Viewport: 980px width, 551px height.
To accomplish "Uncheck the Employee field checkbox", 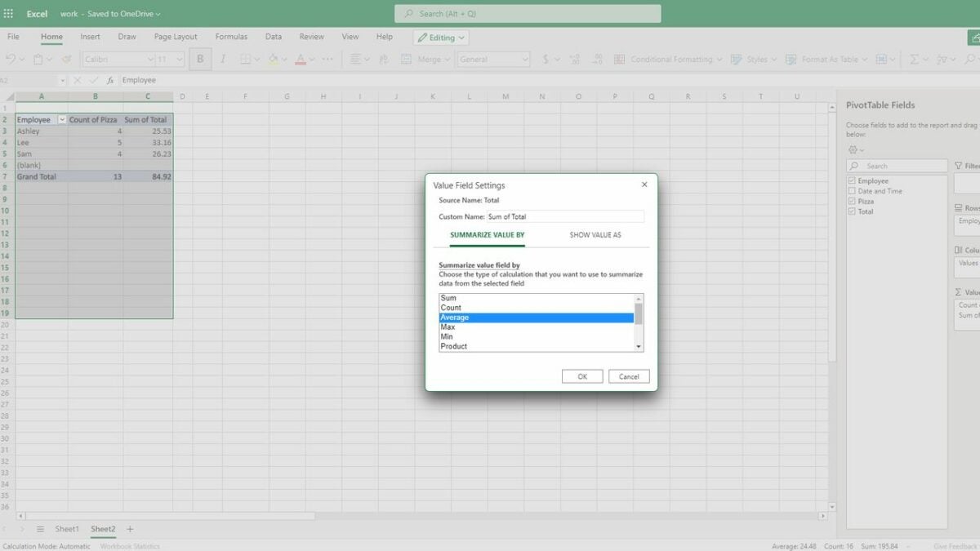I will [x=853, y=181].
